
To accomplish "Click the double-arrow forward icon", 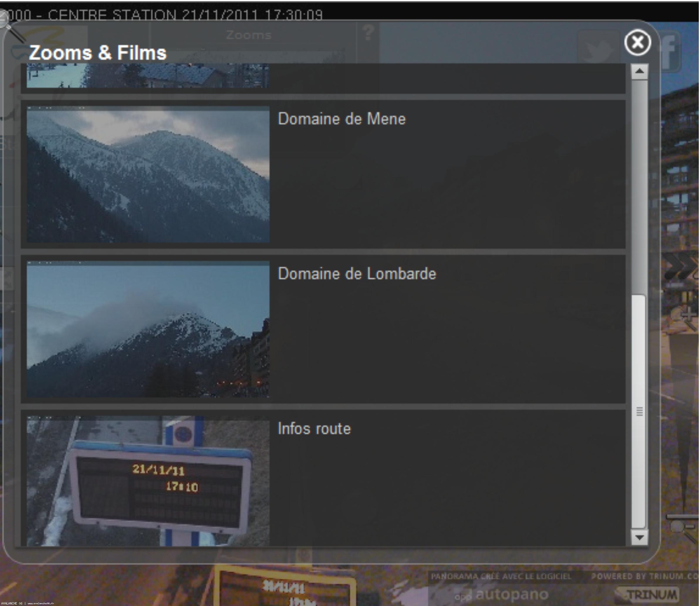I will [x=681, y=267].
